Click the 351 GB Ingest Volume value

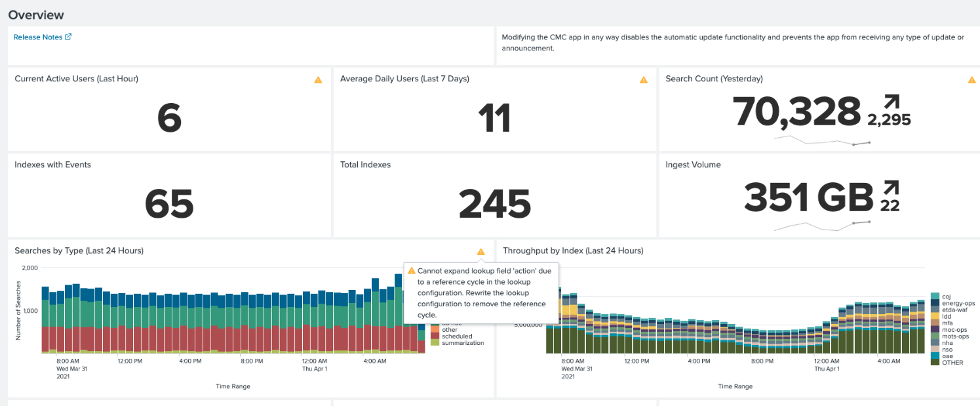pyautogui.click(x=809, y=197)
